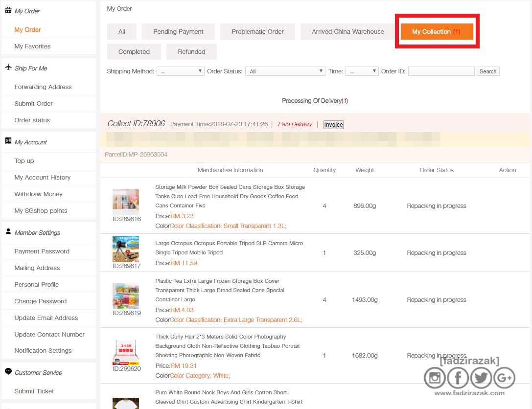Open the Submit Ticket link
Screen dimensions: 532x409
34,392
